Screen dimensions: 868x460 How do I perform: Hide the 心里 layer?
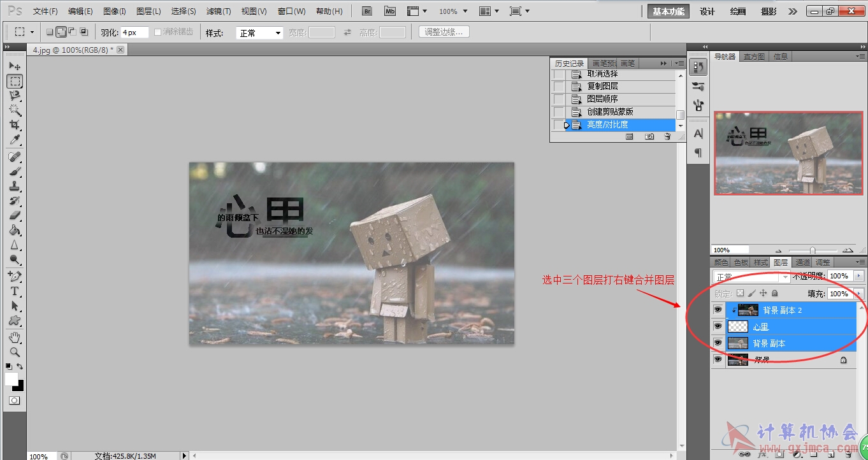[718, 326]
